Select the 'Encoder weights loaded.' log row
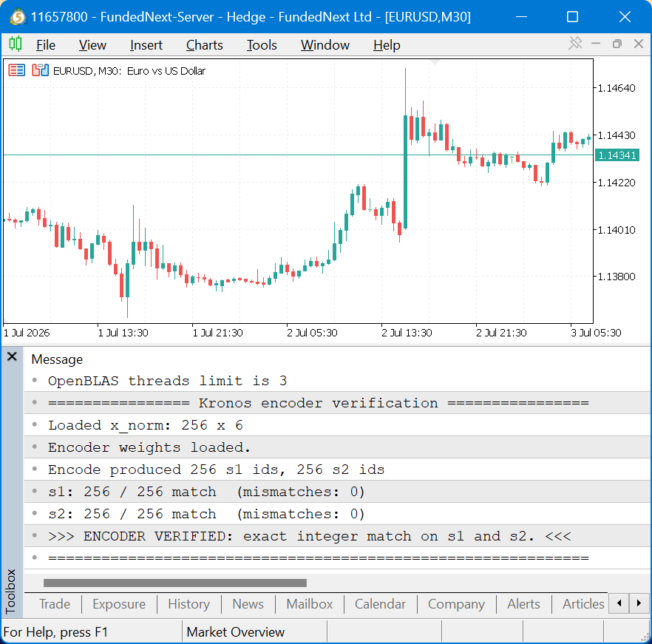 (338, 447)
